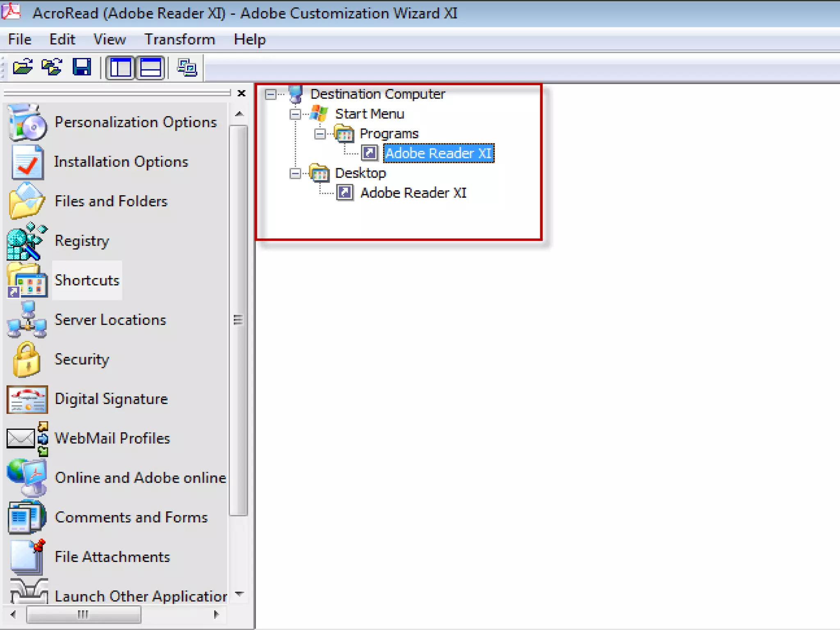Select Server Locations label
Viewport: 840px width, 630px height.
pyautogui.click(x=110, y=320)
